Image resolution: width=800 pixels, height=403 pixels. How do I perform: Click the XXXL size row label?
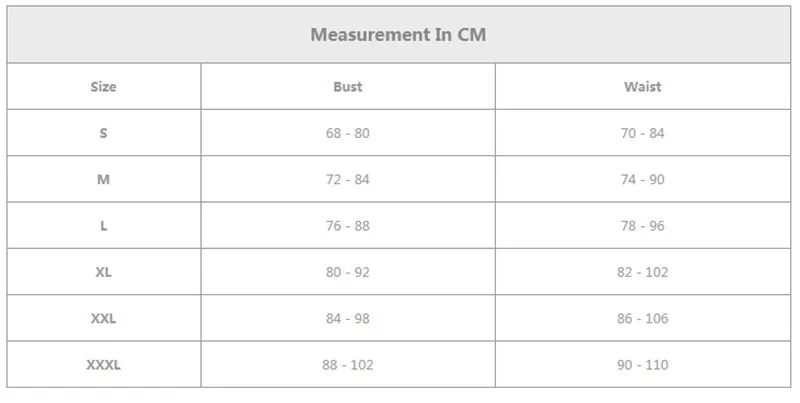click(103, 365)
